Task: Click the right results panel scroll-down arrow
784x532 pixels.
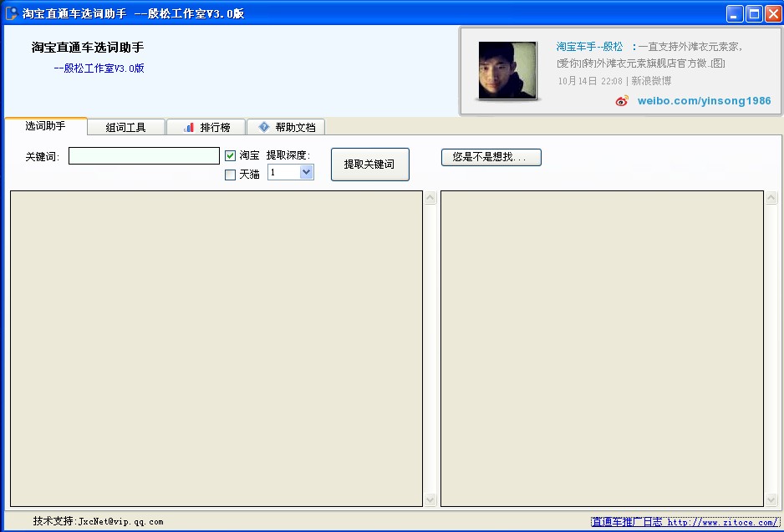Action: point(771,499)
